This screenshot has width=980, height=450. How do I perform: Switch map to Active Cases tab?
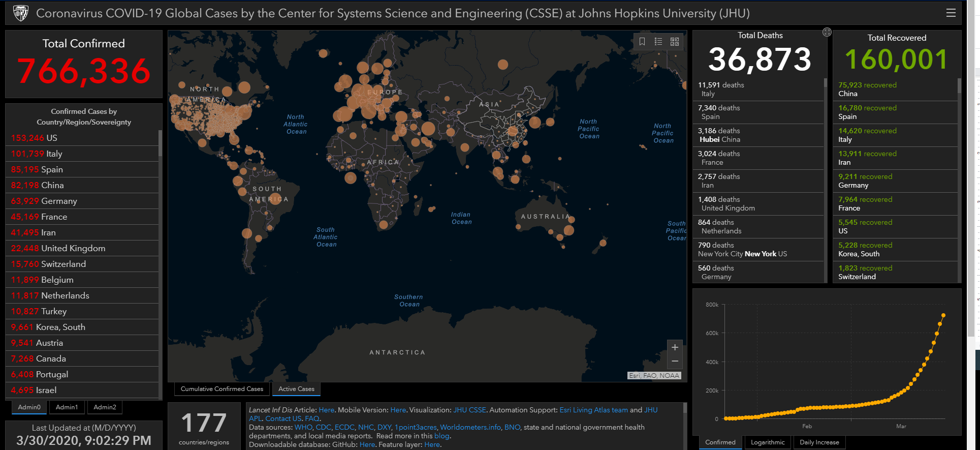coord(296,389)
